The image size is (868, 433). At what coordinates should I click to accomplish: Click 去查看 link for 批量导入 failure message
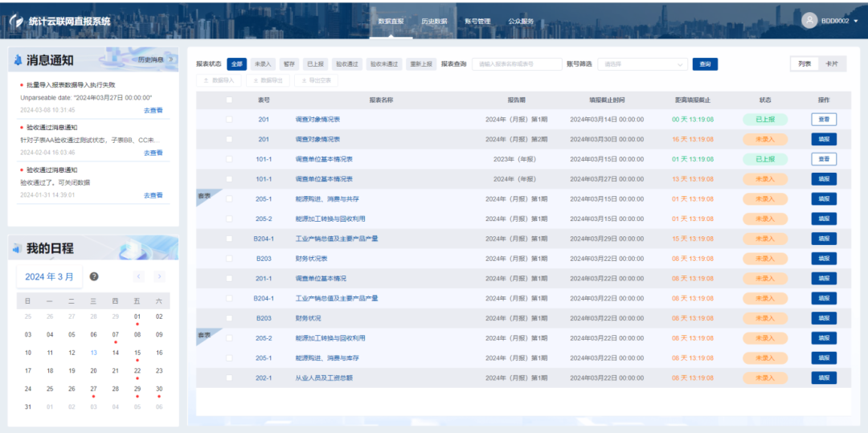pos(153,110)
